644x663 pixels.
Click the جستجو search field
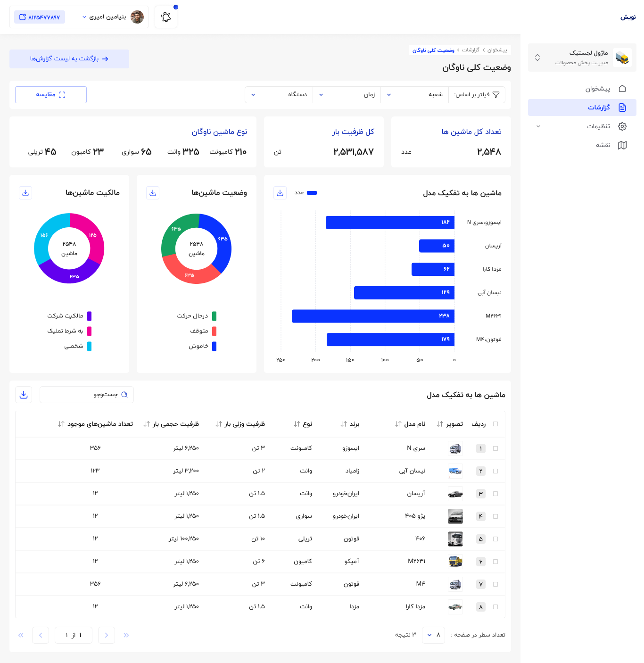[87, 395]
